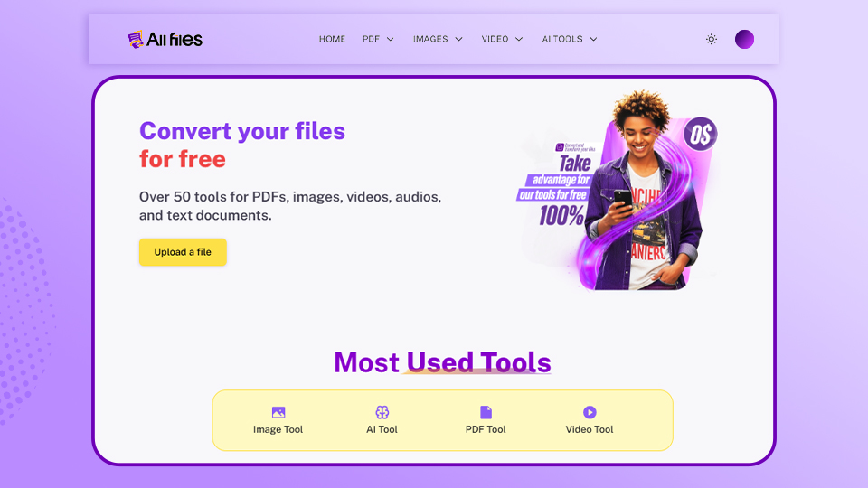Image resolution: width=868 pixels, height=488 pixels.
Task: Expand the chevron next to PDF
Action: click(x=391, y=39)
